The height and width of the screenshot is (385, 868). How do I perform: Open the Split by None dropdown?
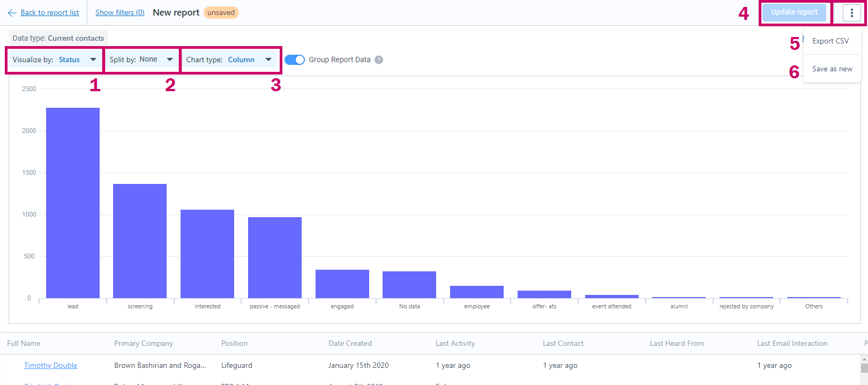pos(141,60)
